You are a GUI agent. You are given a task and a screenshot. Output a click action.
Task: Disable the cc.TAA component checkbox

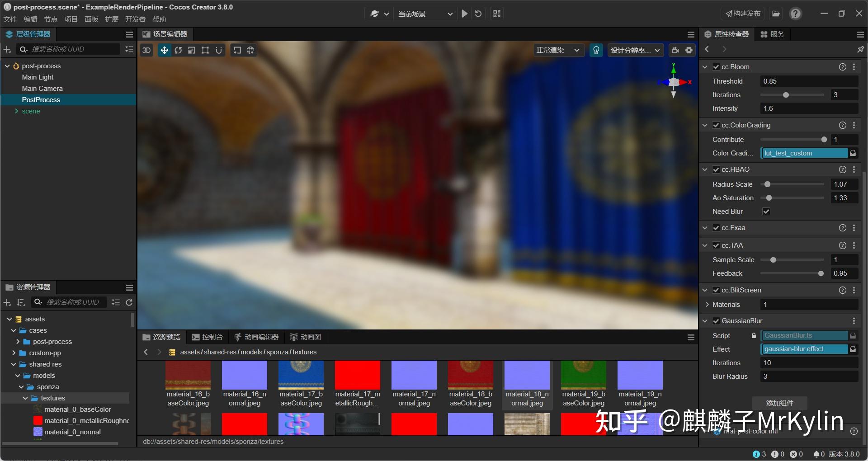(716, 245)
